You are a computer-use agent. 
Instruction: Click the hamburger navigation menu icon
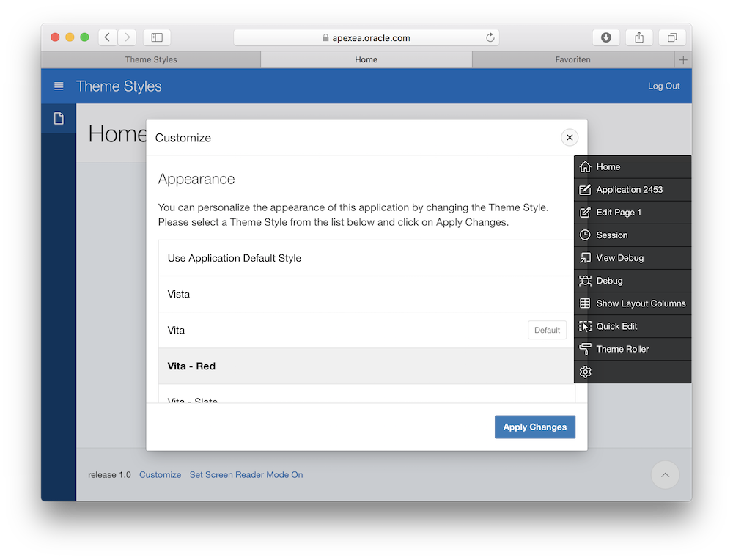coord(59,86)
